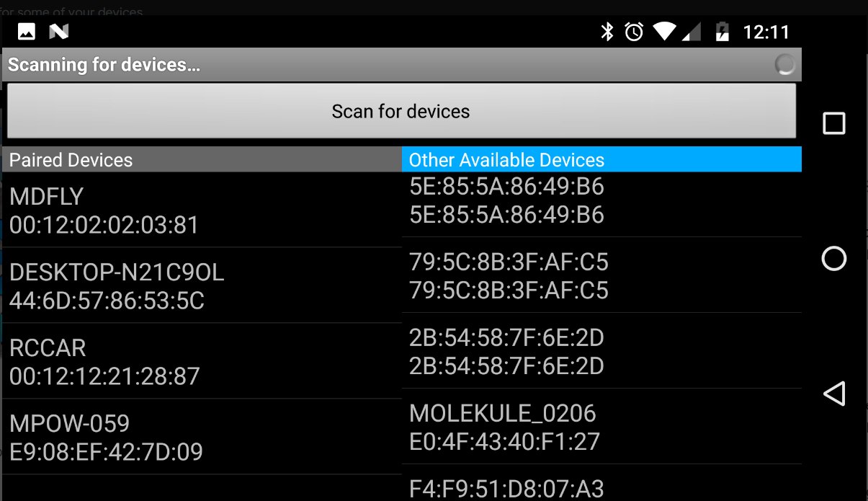Select the DESKTOP-N21C9OL paired device
Screen dimensions: 868x501
(202, 285)
